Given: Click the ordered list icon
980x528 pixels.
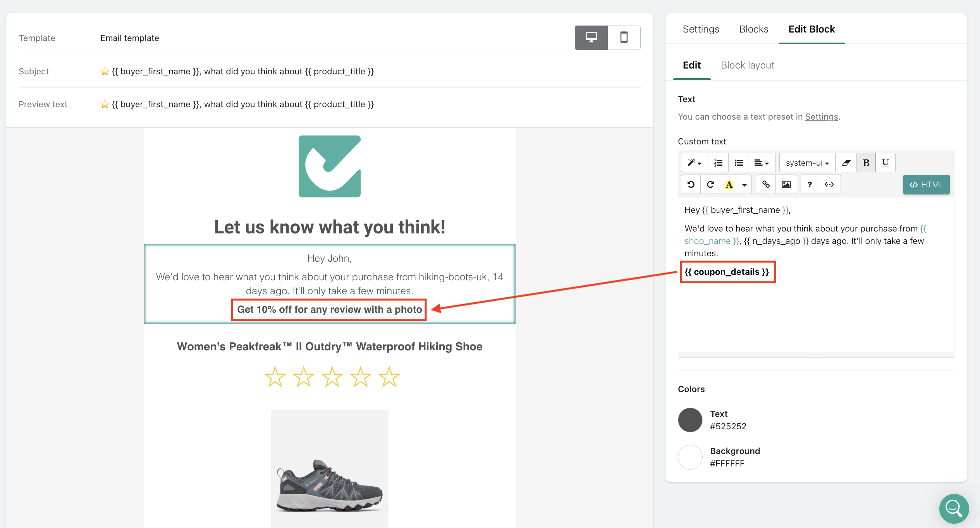Looking at the screenshot, I should tap(718, 163).
